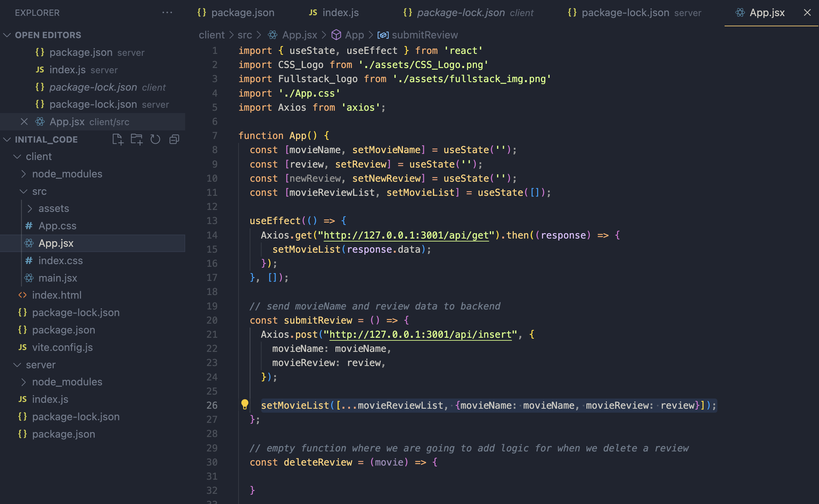Viewport: 819px width, 504px height.
Task: Collapse all folders in explorer
Action: (x=174, y=139)
